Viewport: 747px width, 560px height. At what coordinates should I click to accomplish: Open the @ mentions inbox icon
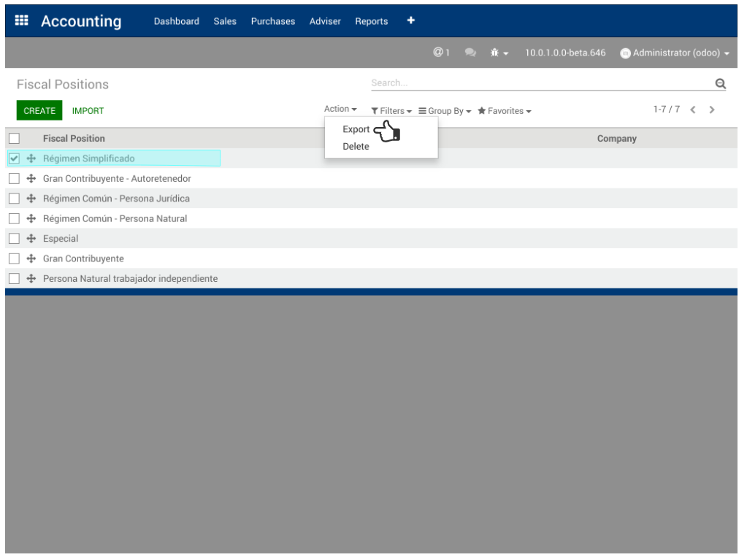point(440,53)
